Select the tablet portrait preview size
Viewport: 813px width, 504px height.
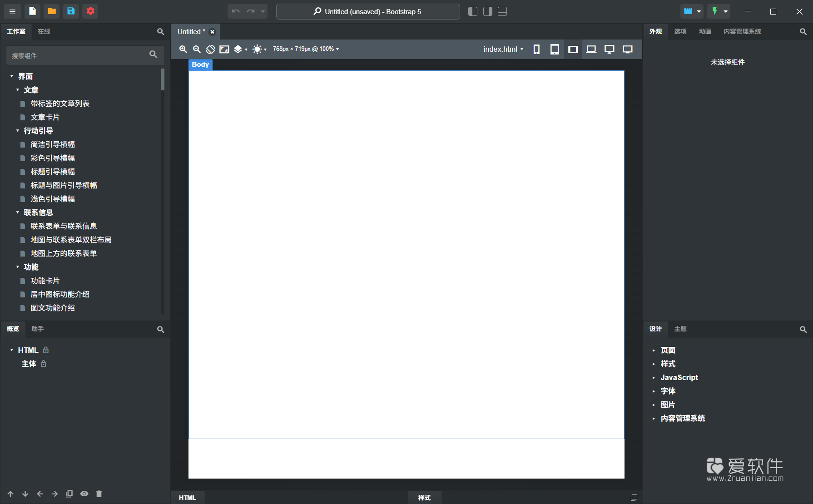[x=555, y=49]
